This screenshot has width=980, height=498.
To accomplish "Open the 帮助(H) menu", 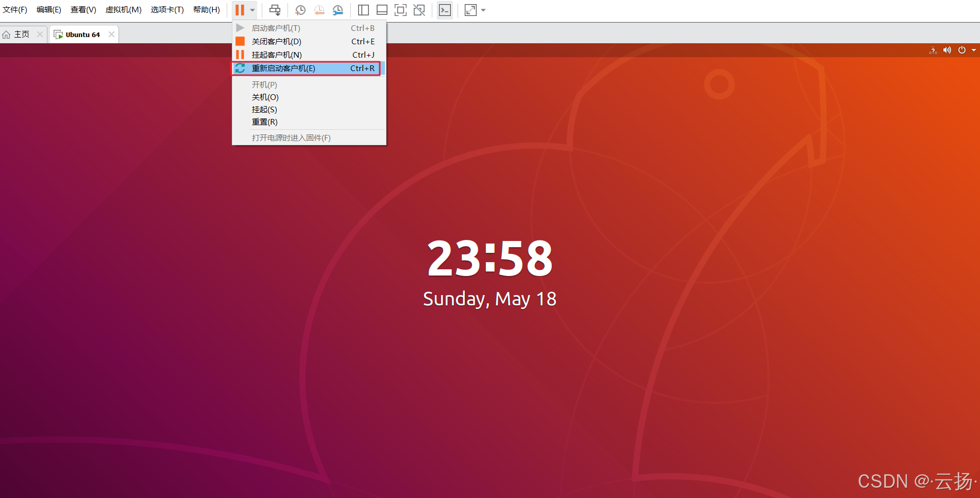I will pyautogui.click(x=207, y=10).
